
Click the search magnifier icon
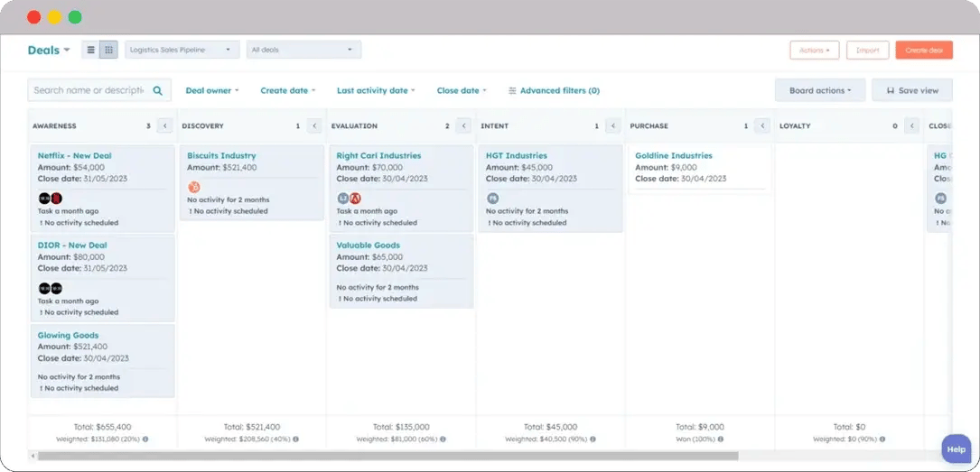point(157,90)
